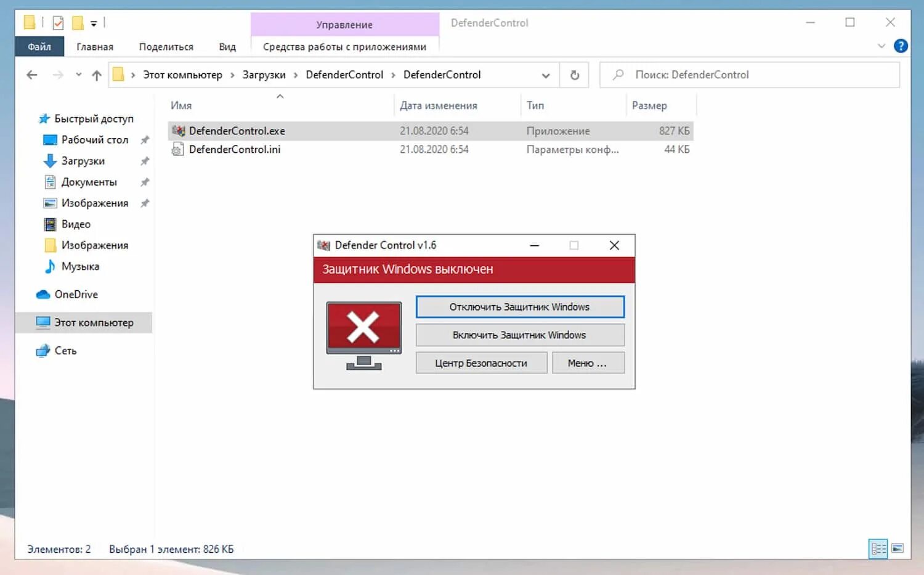Open the Вид ribbon tab
The width and height of the screenshot is (924, 575).
click(227, 47)
